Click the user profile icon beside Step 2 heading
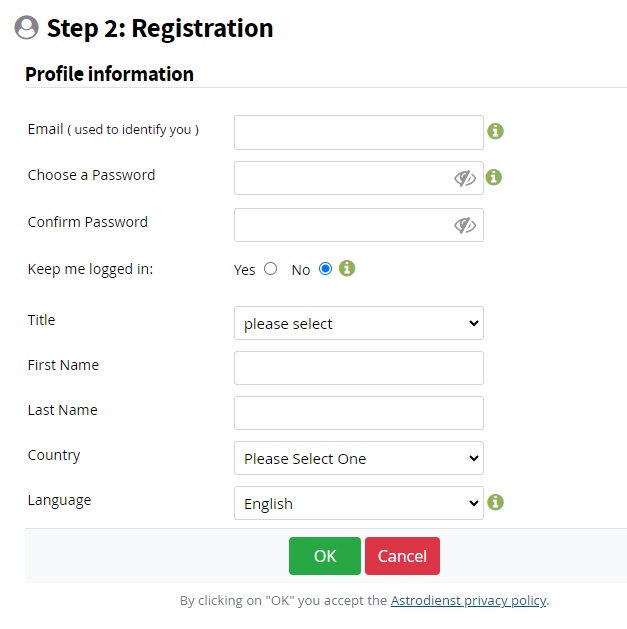The height and width of the screenshot is (629, 627). pos(27,28)
